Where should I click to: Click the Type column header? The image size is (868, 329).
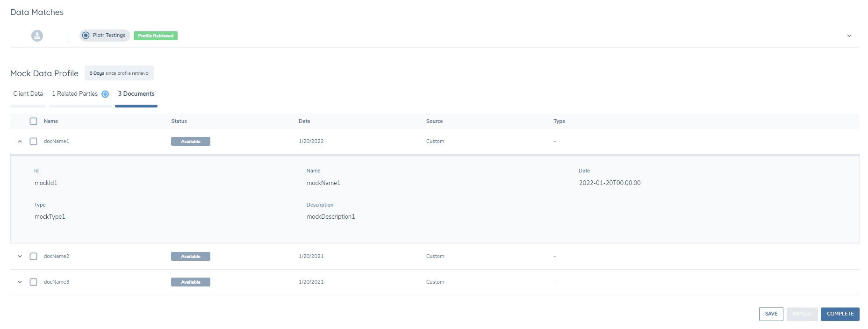[x=559, y=121]
